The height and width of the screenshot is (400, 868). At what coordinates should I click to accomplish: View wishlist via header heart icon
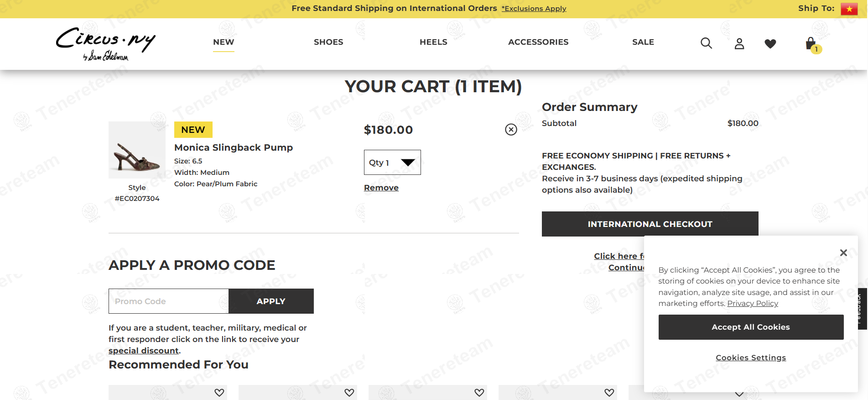pyautogui.click(x=770, y=43)
